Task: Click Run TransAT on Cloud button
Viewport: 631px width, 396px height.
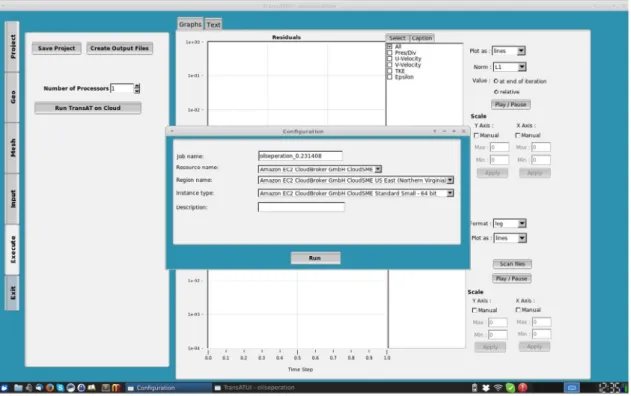Action: pyautogui.click(x=88, y=108)
